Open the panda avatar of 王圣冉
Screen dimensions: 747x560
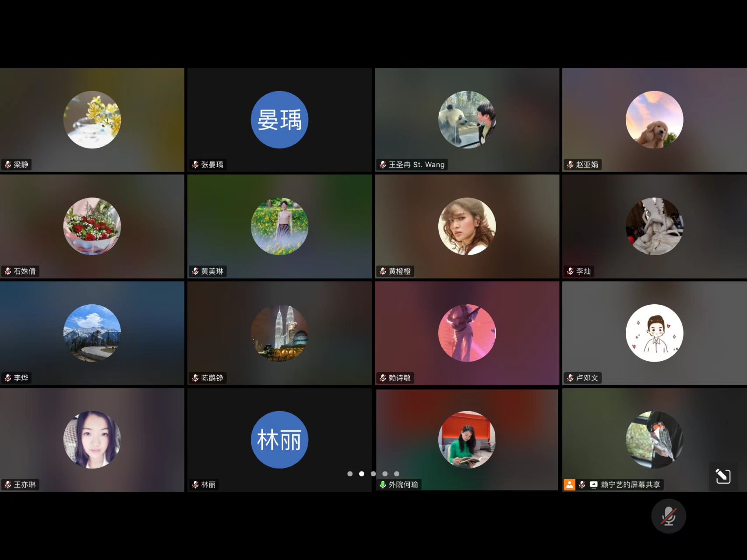(467, 120)
